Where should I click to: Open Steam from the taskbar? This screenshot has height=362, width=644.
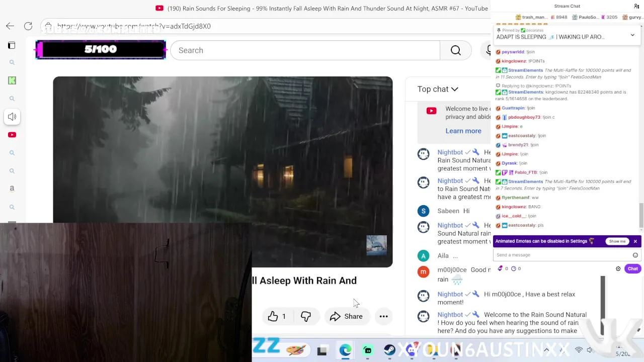pyautogui.click(x=390, y=350)
